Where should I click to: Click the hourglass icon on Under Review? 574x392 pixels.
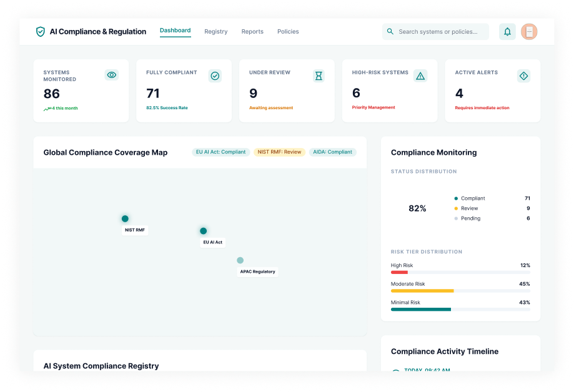point(319,76)
